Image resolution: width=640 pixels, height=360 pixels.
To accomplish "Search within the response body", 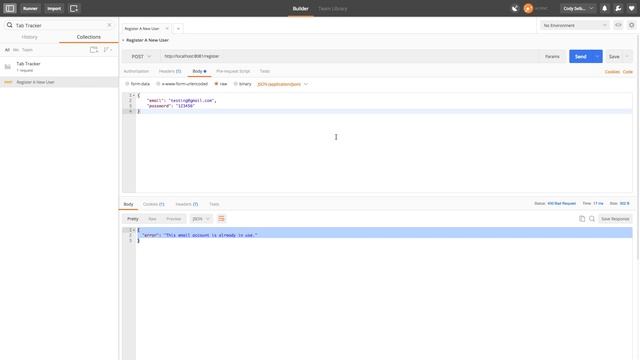I will coord(592,219).
